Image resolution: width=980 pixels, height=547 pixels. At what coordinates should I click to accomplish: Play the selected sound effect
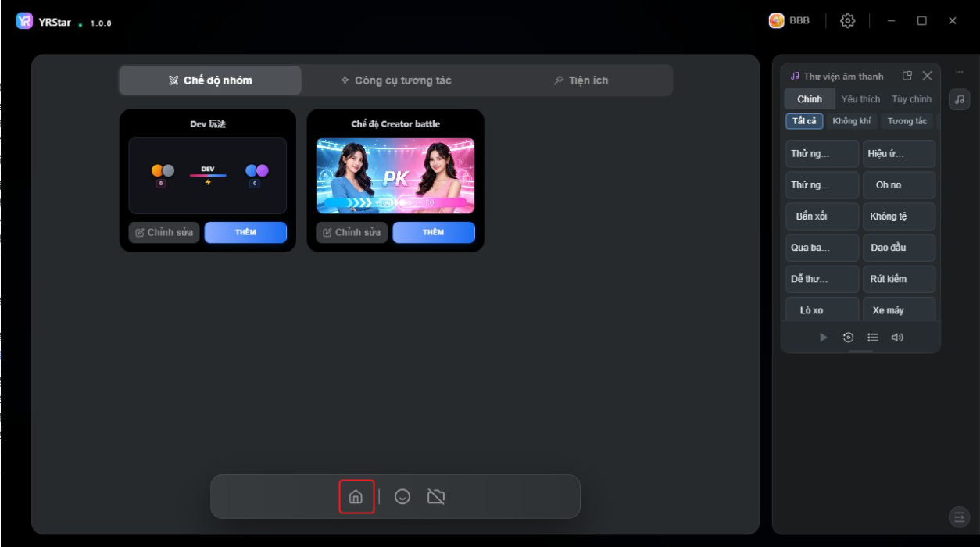pyautogui.click(x=823, y=338)
